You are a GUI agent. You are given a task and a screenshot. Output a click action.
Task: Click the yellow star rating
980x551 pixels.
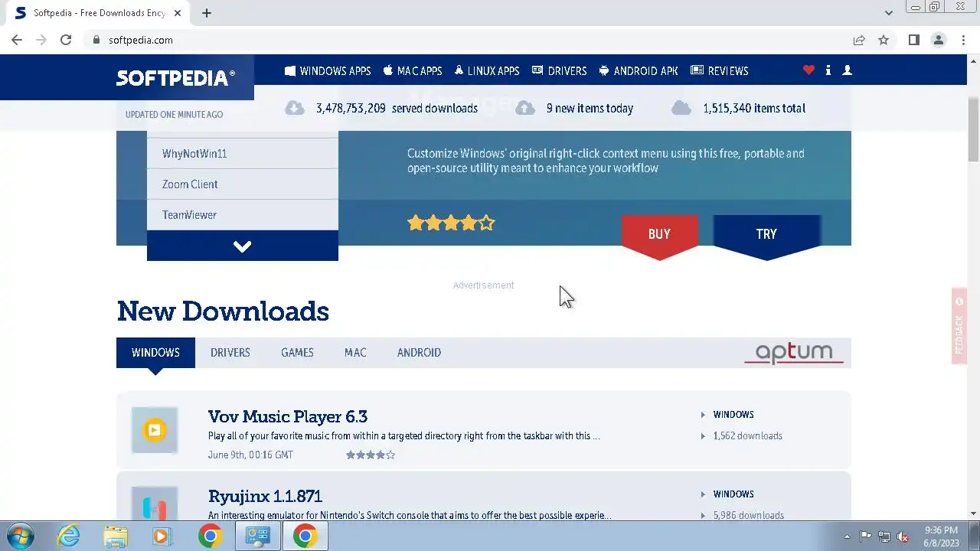(451, 223)
